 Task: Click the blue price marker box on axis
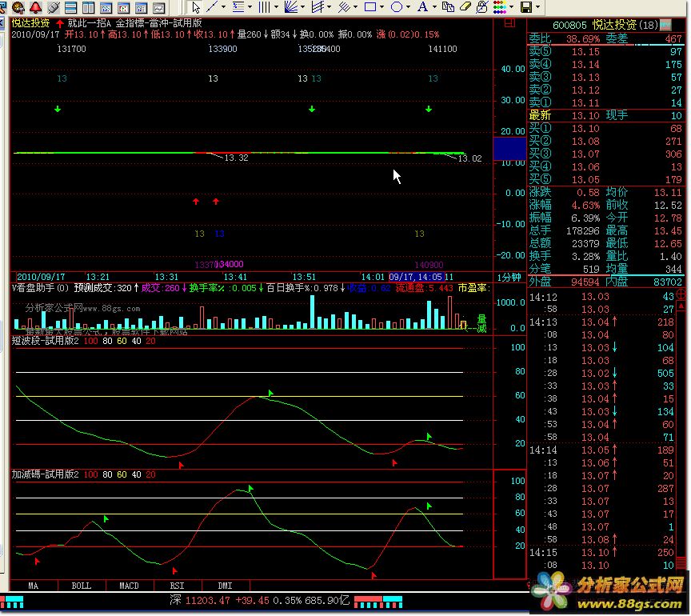(x=510, y=149)
